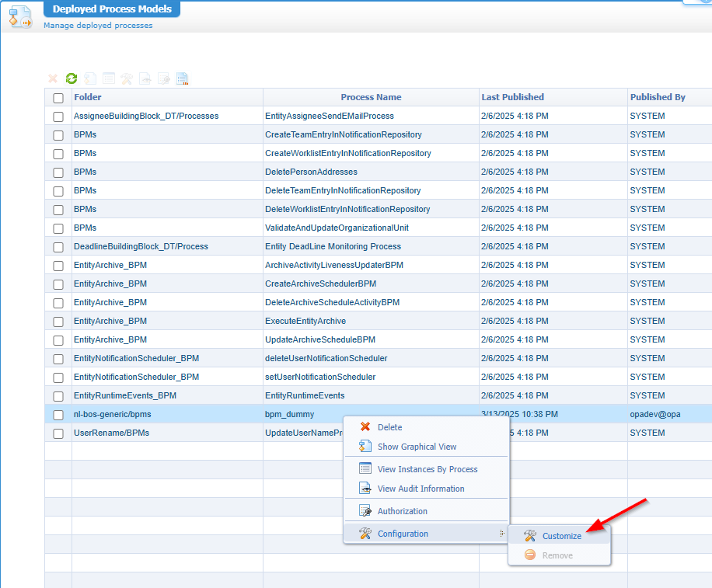Sort by the Process Name column header
This screenshot has width=712, height=588.
point(371,97)
